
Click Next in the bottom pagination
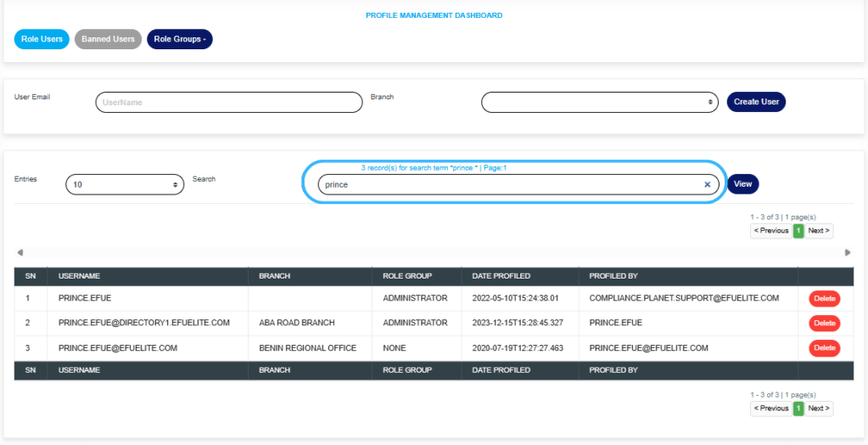click(819, 408)
